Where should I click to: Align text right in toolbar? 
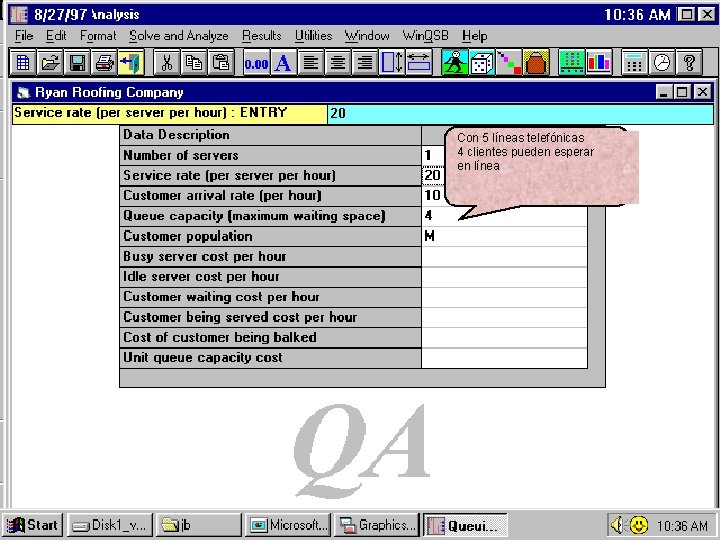365,62
